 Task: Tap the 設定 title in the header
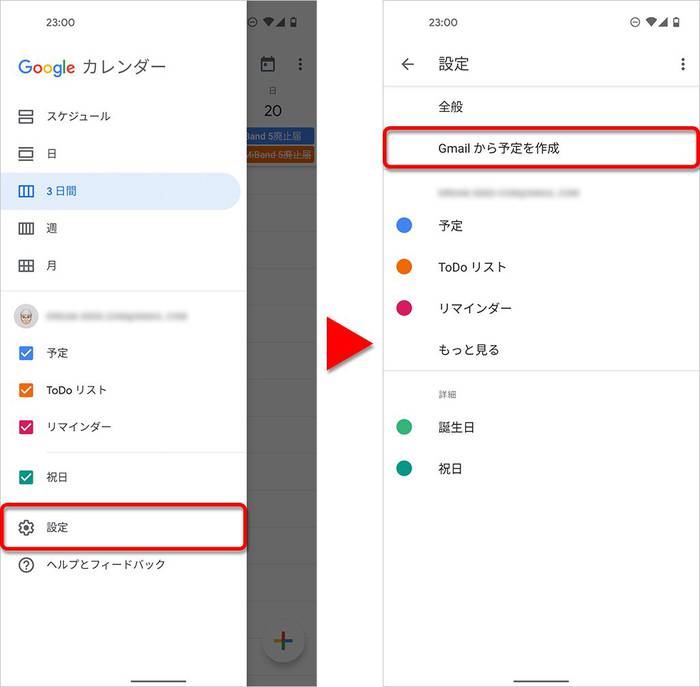pos(454,64)
